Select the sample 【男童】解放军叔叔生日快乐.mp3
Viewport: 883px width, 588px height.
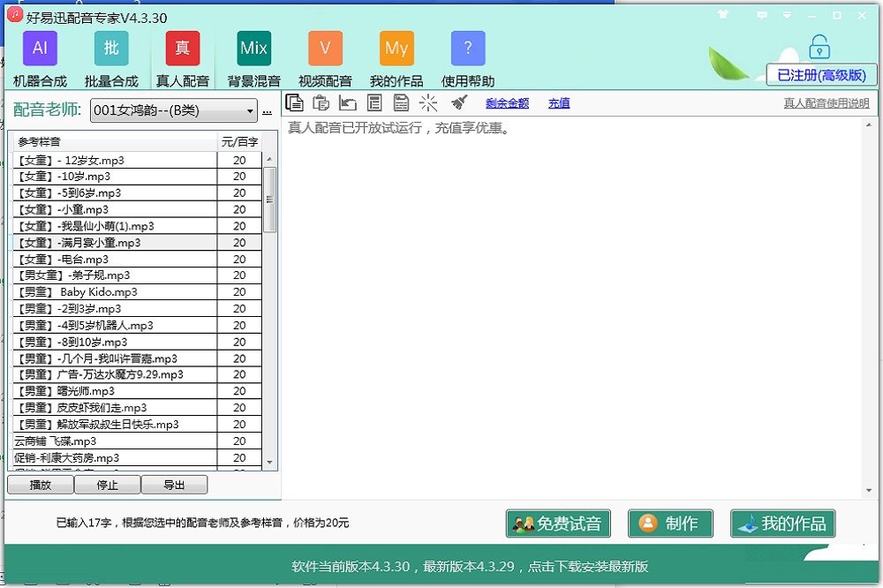click(x=115, y=425)
